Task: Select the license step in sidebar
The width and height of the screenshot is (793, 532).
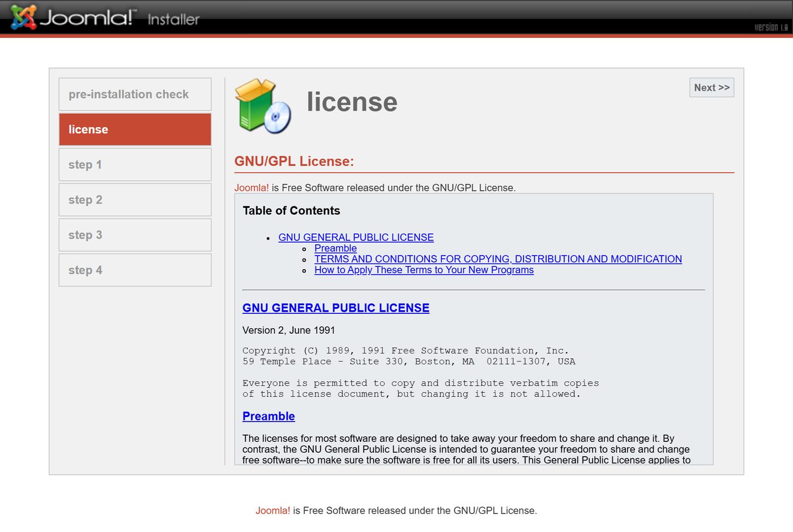Action: (x=135, y=129)
